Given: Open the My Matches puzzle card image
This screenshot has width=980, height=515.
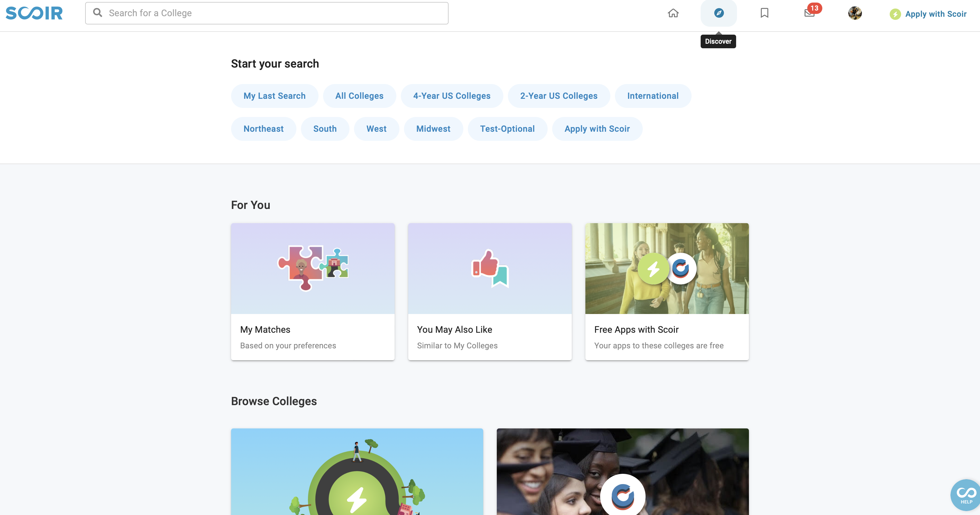Looking at the screenshot, I should (x=313, y=269).
